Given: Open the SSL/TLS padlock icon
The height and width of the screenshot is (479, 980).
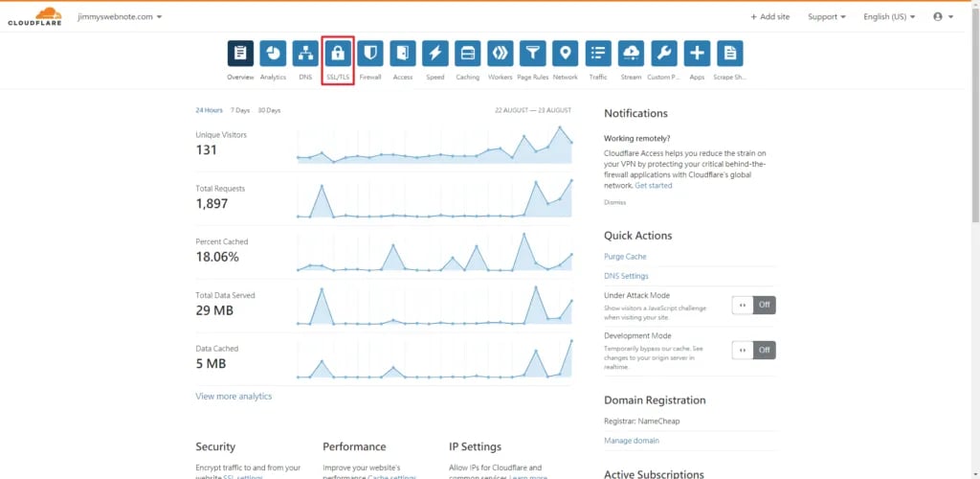Looking at the screenshot, I should pyautogui.click(x=338, y=54).
